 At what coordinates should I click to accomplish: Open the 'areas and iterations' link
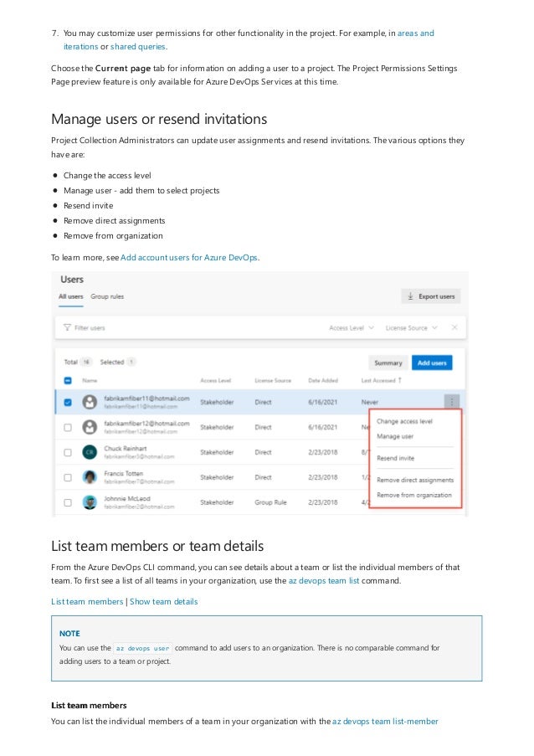(415, 33)
